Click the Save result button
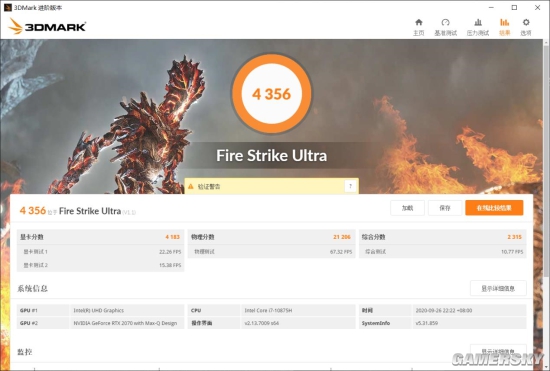550x371 pixels. 445,208
